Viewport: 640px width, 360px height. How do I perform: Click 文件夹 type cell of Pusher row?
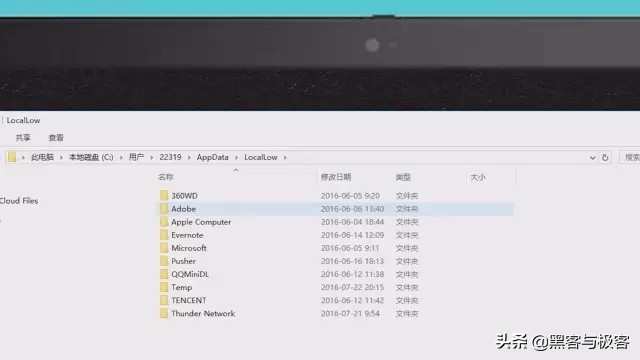point(407,261)
